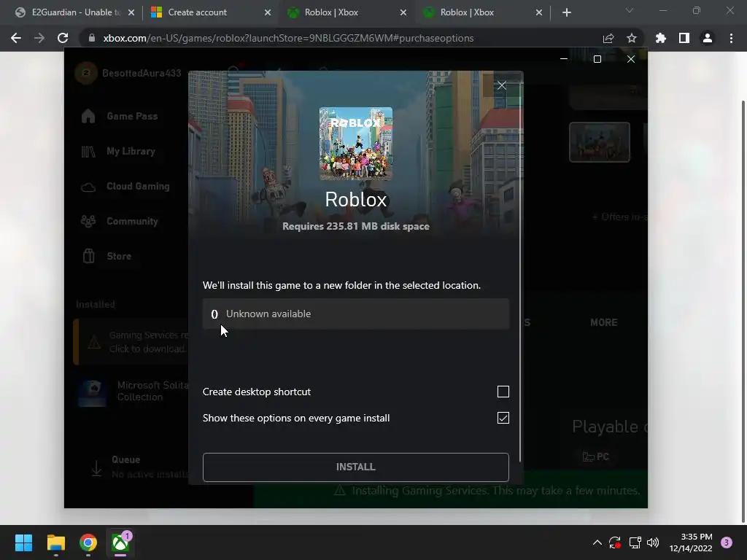Open Windows Start menu

coord(23,542)
